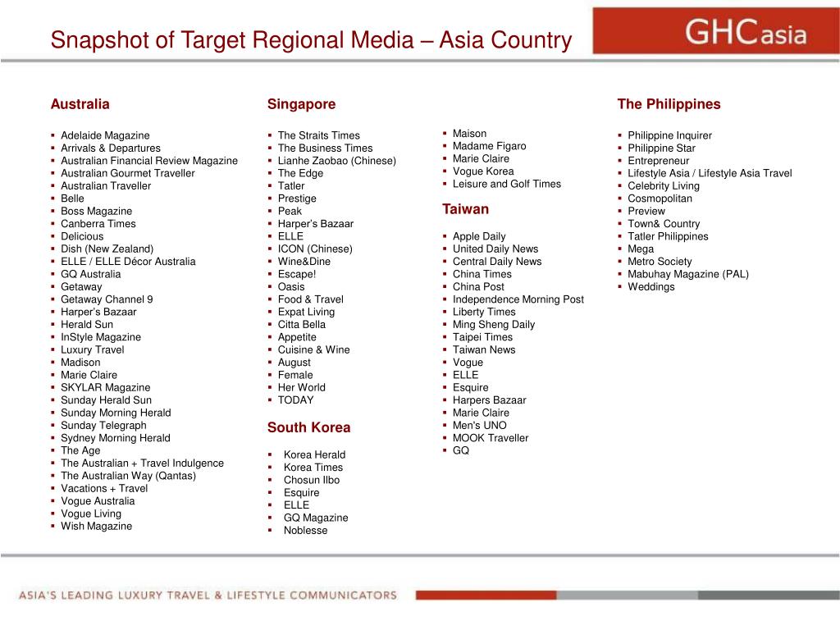Click 'Leisure and Golf Times' entry
840x630 pixels.
coord(507,184)
